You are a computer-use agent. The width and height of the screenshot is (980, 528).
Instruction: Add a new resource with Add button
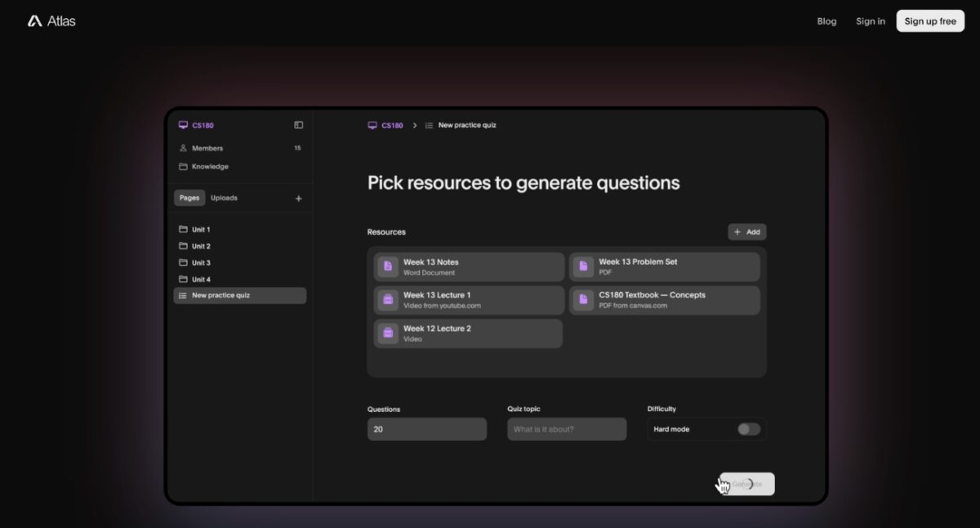click(x=747, y=232)
